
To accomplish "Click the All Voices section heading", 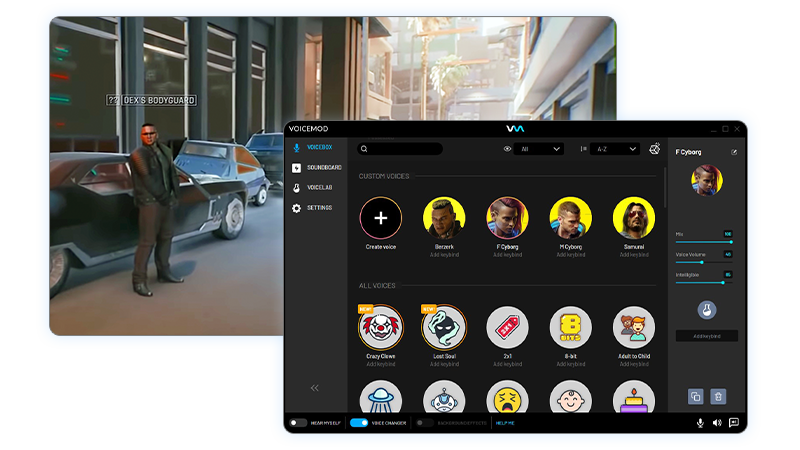I will coord(377,286).
